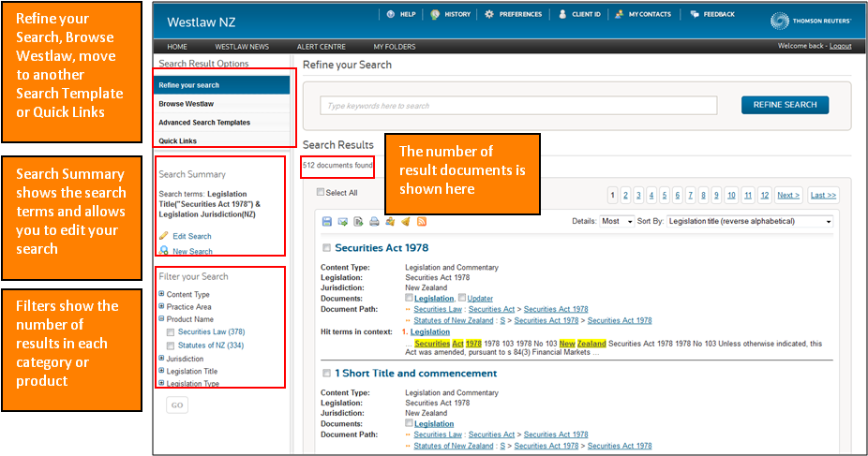Screen dimensions: 868x456
Task: Click the orange RSS feed icon
Action: [421, 222]
